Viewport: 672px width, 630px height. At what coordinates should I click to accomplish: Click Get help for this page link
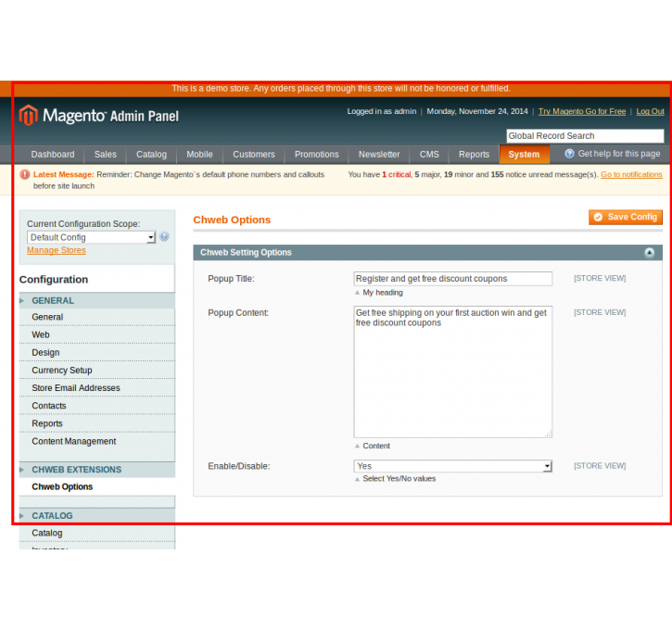[619, 154]
